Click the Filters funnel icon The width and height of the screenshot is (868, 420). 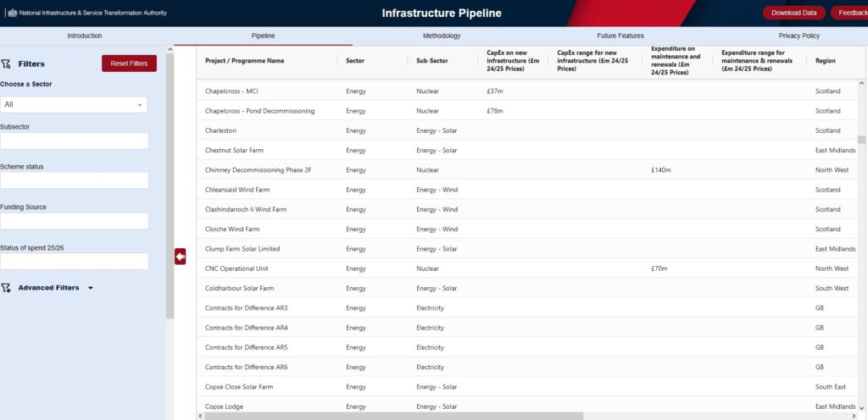point(6,64)
